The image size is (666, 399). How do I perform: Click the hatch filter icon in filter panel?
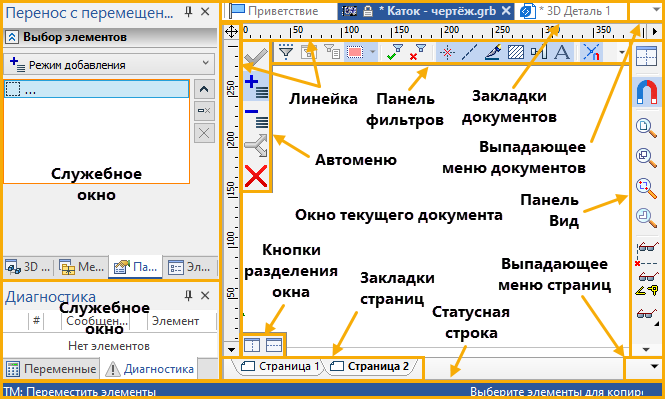(x=515, y=52)
